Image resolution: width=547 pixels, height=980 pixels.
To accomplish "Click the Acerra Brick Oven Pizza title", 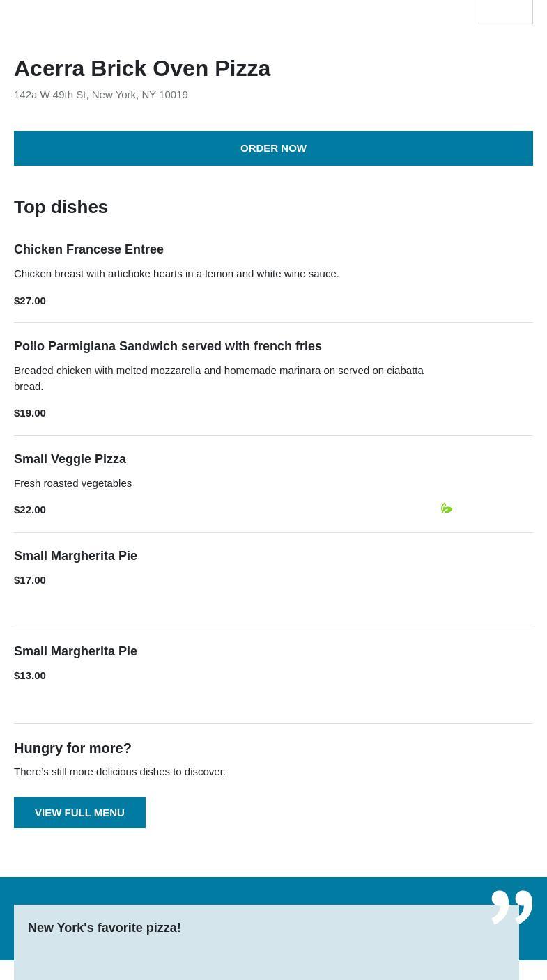I will point(142,68).
